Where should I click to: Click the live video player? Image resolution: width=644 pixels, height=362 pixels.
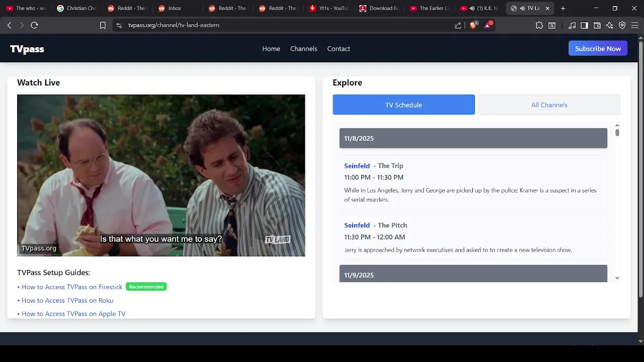pyautogui.click(x=161, y=175)
